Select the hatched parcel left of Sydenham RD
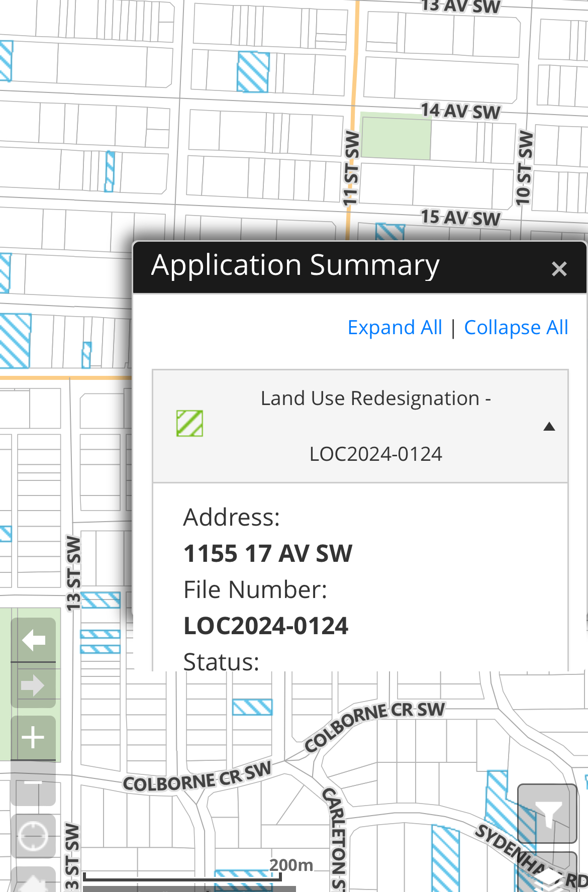 (445, 859)
